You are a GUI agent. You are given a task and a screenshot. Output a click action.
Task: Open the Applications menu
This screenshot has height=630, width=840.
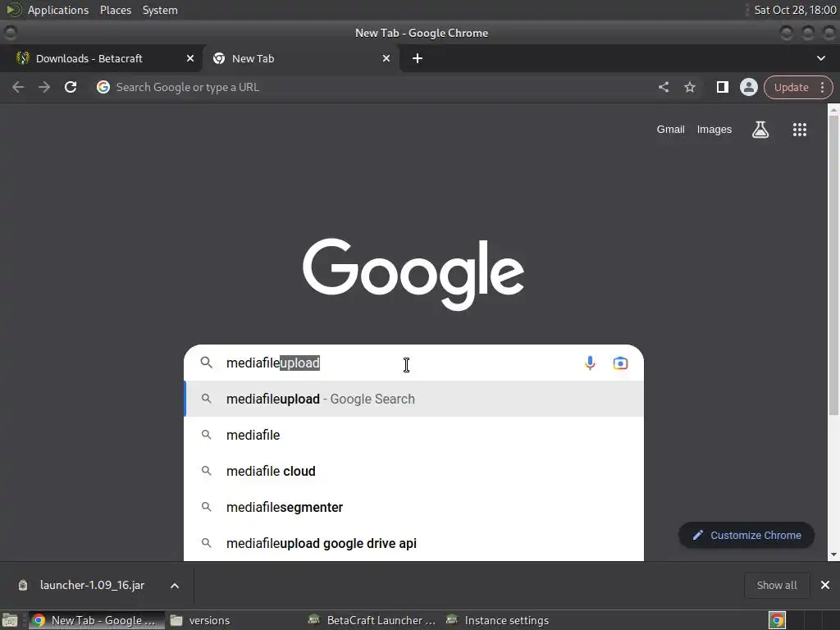(x=58, y=10)
